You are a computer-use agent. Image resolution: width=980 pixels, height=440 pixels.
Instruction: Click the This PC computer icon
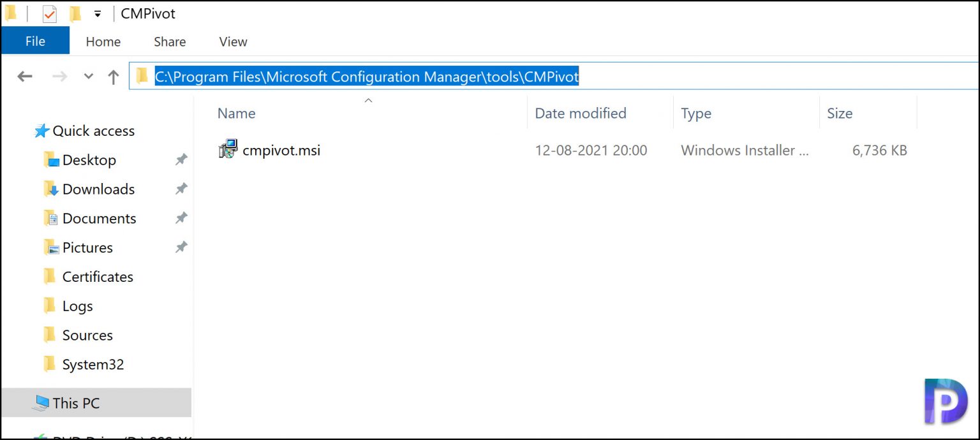click(41, 402)
